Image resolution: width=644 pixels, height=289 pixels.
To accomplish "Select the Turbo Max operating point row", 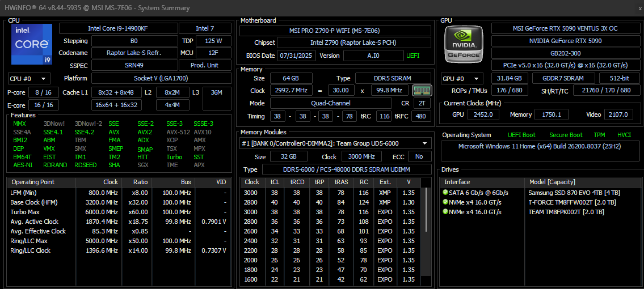I will tap(118, 212).
